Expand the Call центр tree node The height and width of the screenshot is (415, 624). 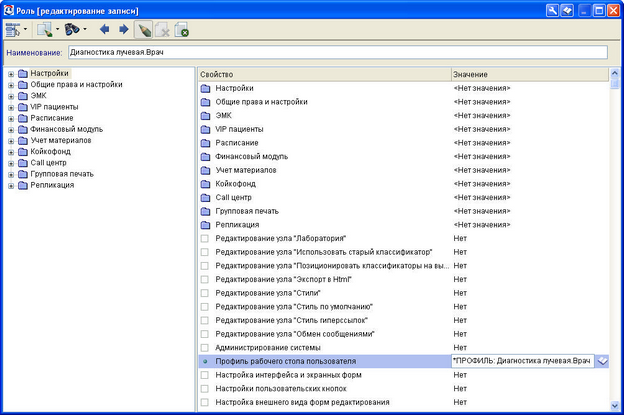11,163
